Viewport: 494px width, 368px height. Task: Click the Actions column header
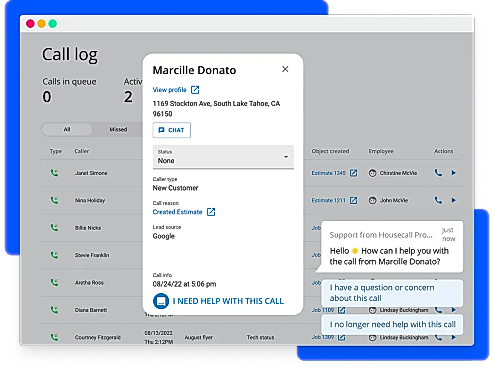click(444, 151)
